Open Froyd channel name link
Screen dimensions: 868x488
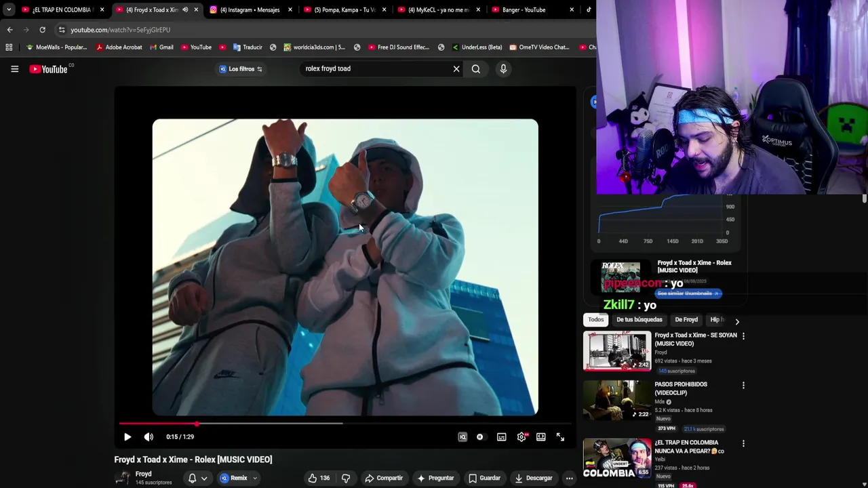[143, 474]
